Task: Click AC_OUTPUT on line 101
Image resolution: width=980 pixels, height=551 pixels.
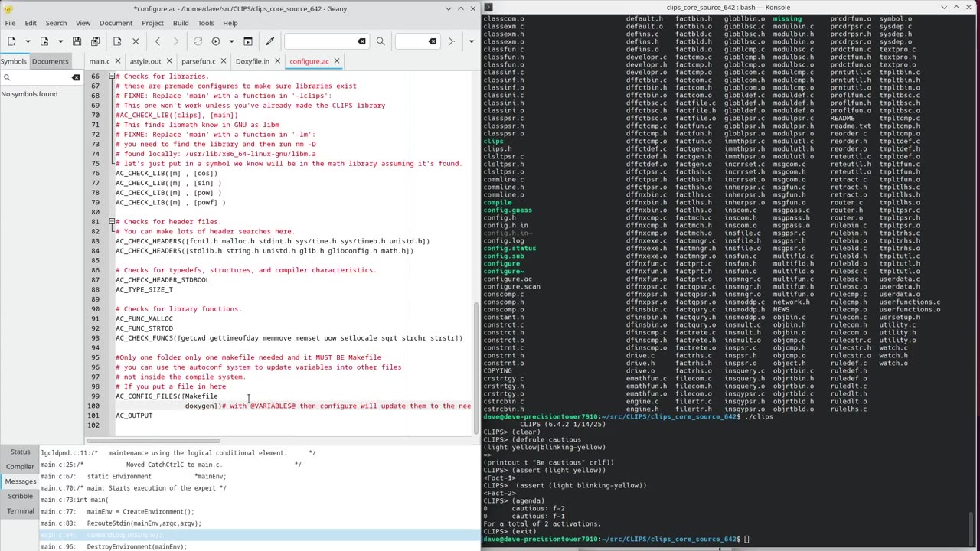Action: pos(134,416)
